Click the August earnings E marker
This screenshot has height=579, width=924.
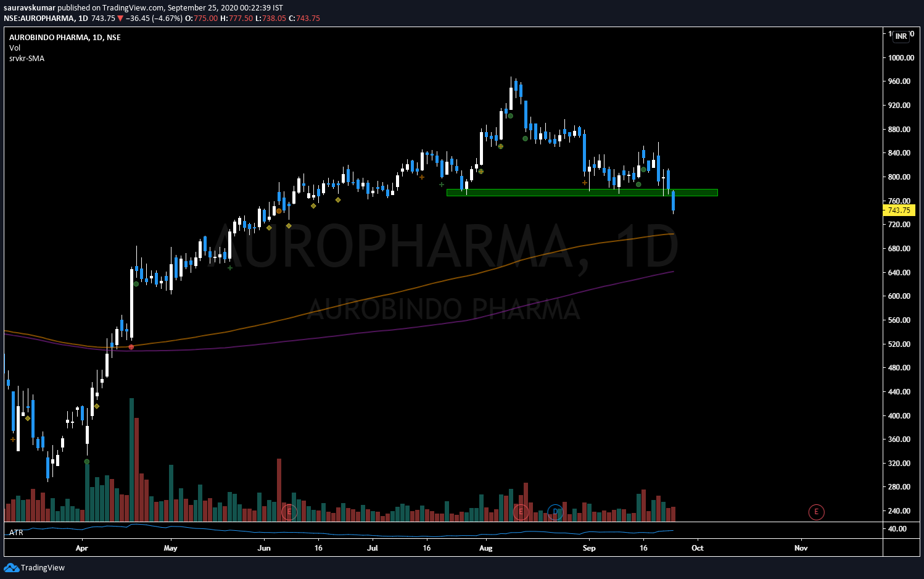pyautogui.click(x=521, y=512)
